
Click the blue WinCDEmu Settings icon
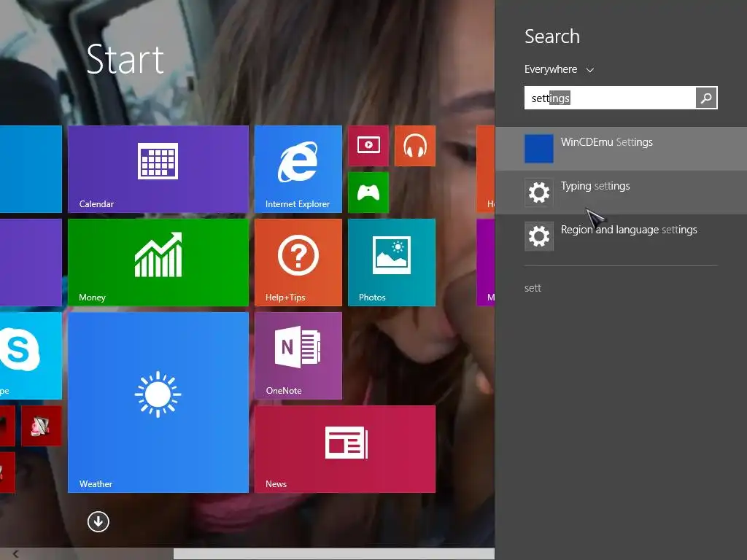click(x=539, y=149)
